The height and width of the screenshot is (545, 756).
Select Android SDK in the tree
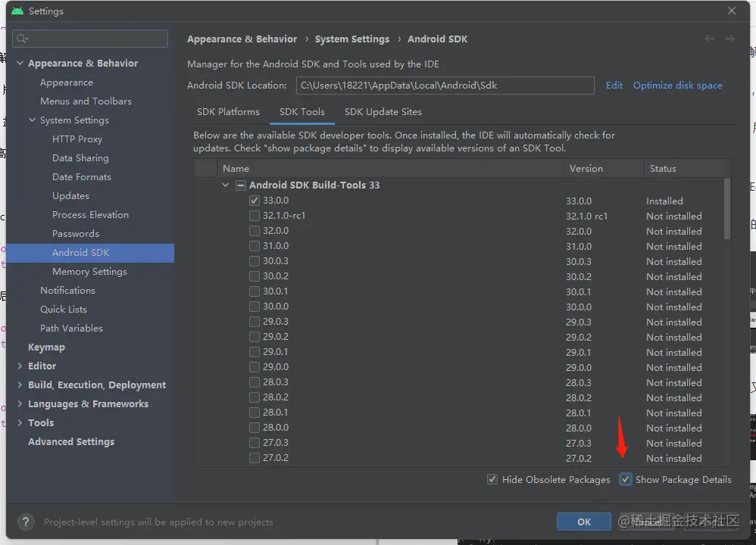coord(90,253)
